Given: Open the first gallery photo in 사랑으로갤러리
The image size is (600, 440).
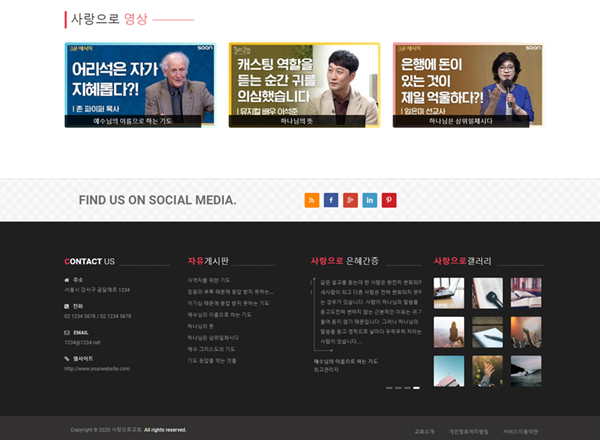Looking at the screenshot, I should (x=449, y=293).
